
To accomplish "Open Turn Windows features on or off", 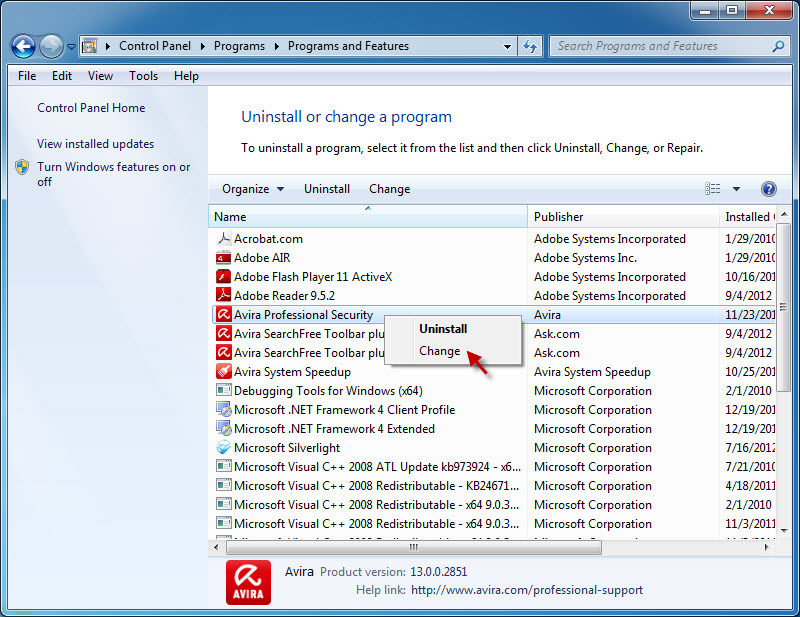I will pyautogui.click(x=113, y=174).
